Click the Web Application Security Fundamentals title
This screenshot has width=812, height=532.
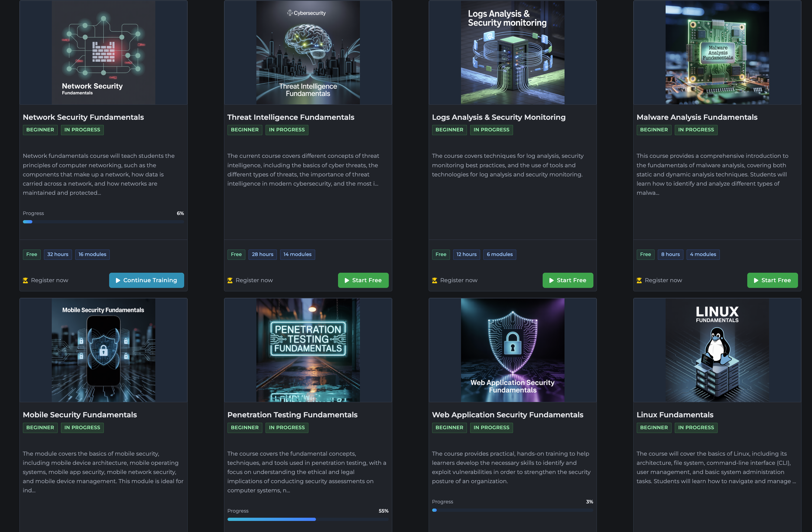point(507,415)
